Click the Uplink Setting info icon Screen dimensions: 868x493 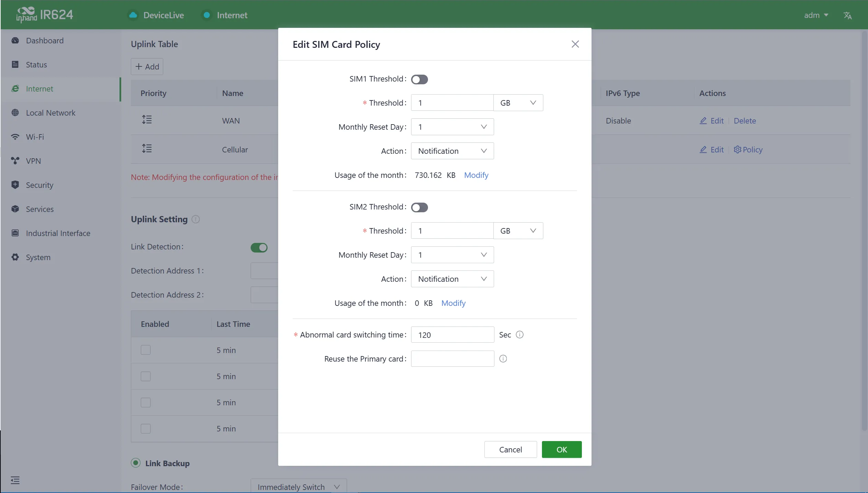tap(196, 219)
